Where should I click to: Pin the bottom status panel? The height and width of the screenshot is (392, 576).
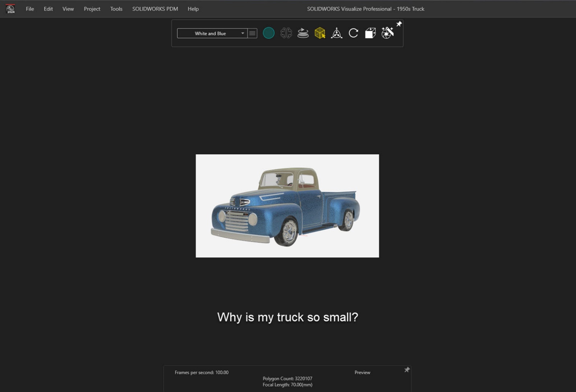pos(407,370)
